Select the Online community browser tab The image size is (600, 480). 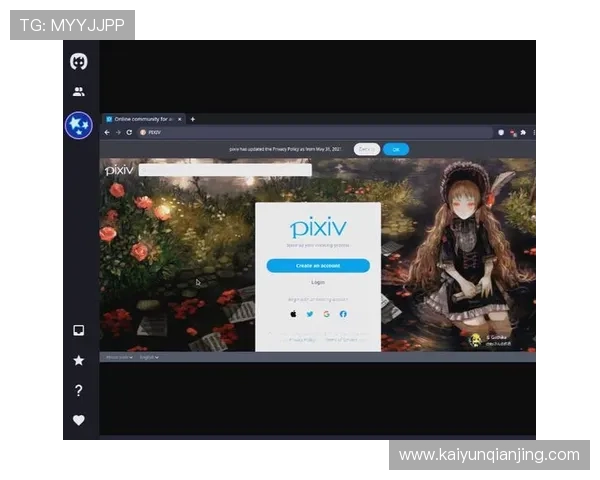143,119
